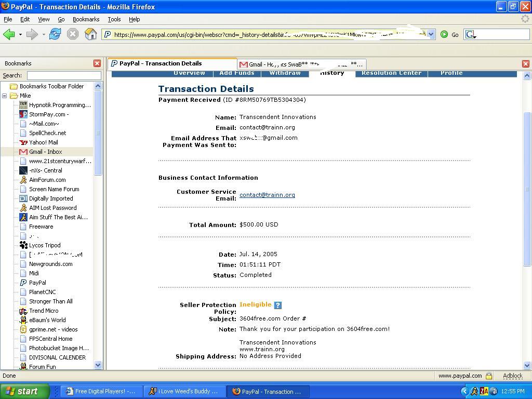
Task: Open the Lycos Tripod bookmark
Action: [x=45, y=245]
